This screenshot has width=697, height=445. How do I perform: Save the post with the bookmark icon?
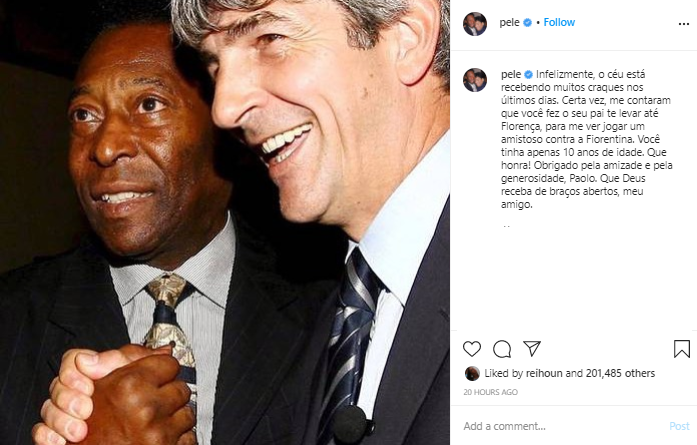click(x=681, y=349)
